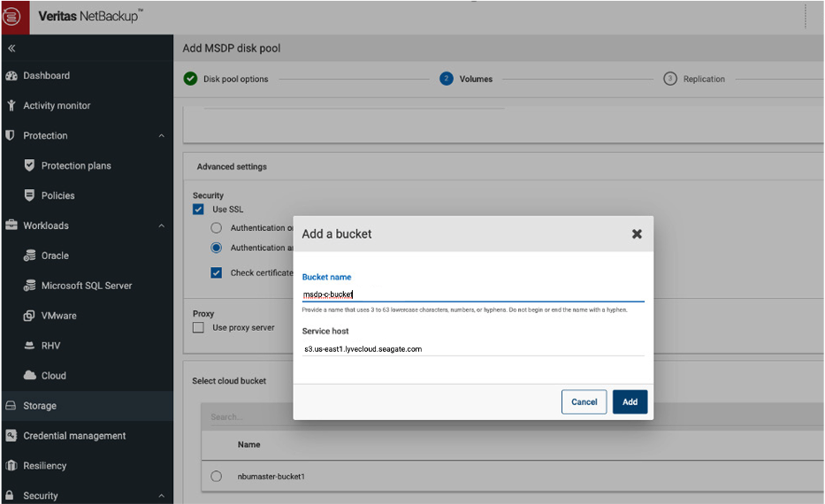Image resolution: width=825 pixels, height=504 pixels.
Task: Click the step 3 Replication circle
Action: click(x=669, y=79)
